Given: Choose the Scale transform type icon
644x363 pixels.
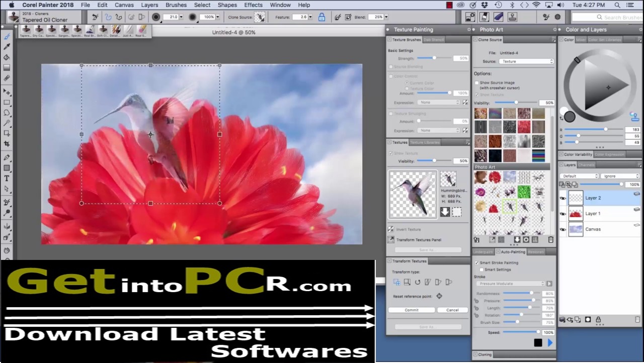Looking at the screenshot, I should pos(407,283).
